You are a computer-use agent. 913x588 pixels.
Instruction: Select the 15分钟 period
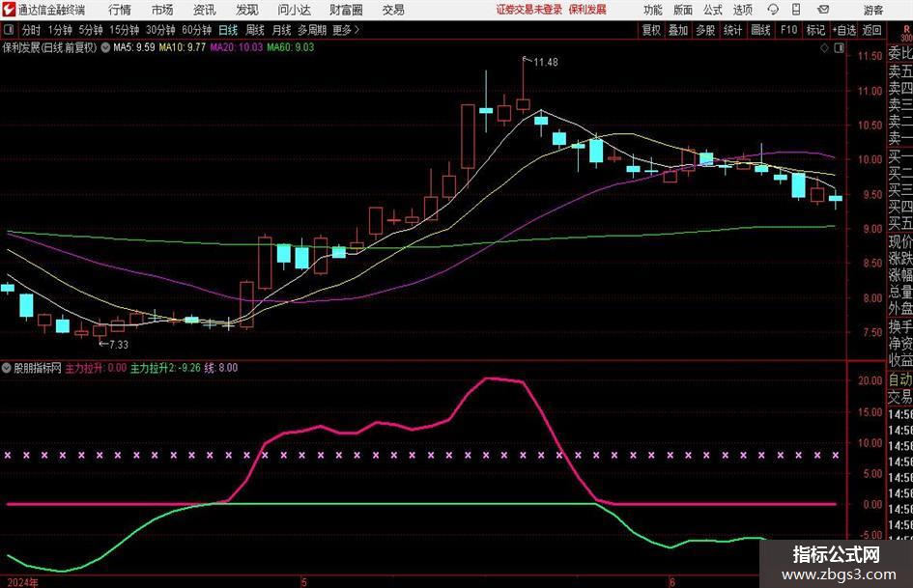pos(124,30)
